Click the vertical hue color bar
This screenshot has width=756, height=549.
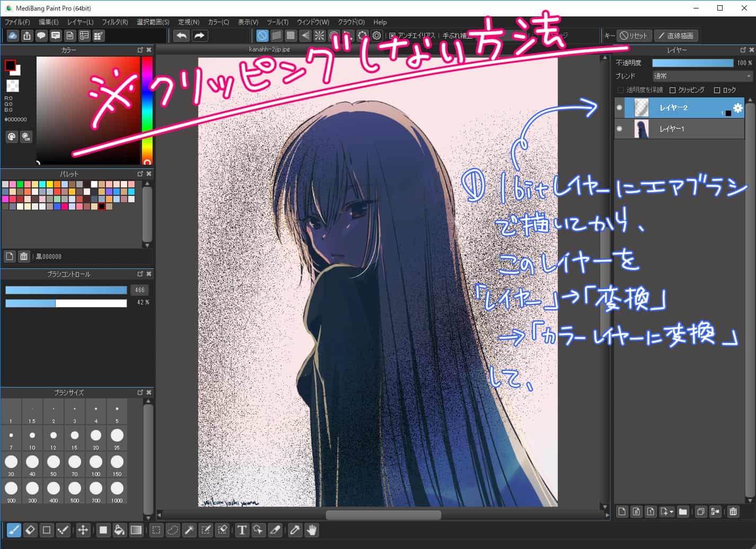147,110
